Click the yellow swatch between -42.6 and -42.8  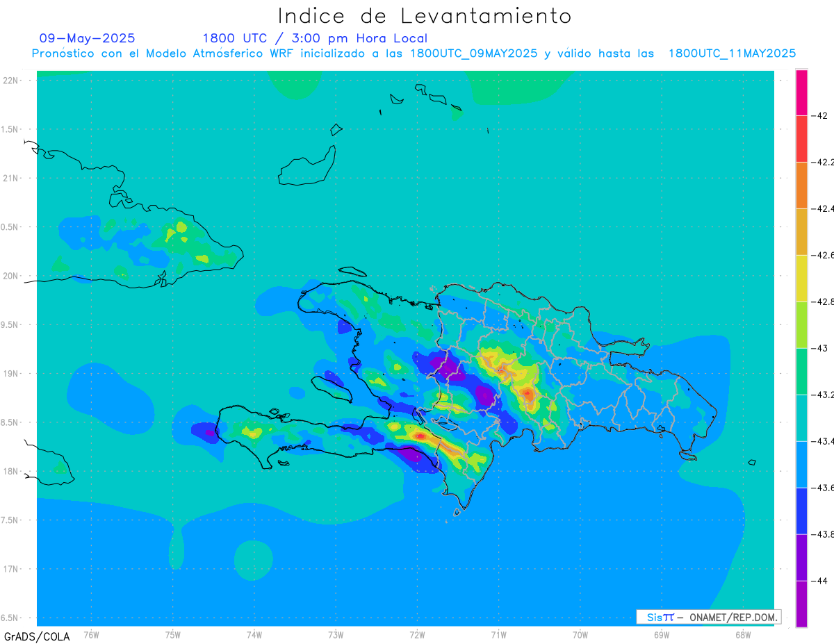pyautogui.click(x=801, y=279)
